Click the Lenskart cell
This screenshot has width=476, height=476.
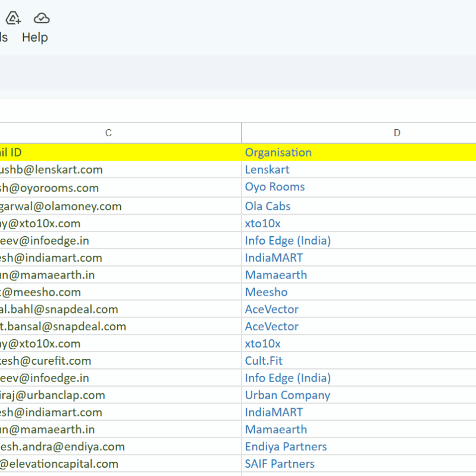[x=359, y=170]
